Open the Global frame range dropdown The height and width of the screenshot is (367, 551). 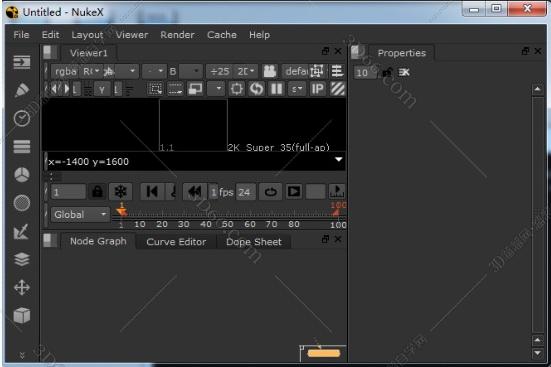pos(80,214)
